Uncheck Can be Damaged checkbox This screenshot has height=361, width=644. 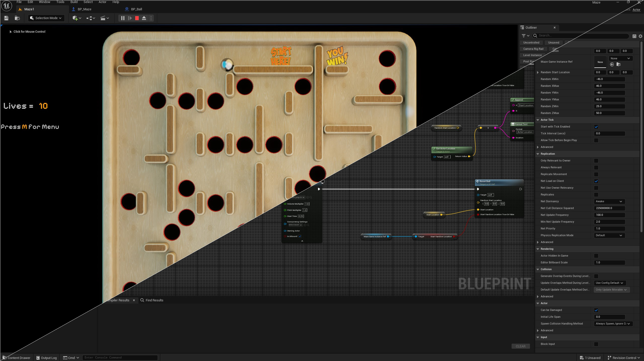point(596,310)
